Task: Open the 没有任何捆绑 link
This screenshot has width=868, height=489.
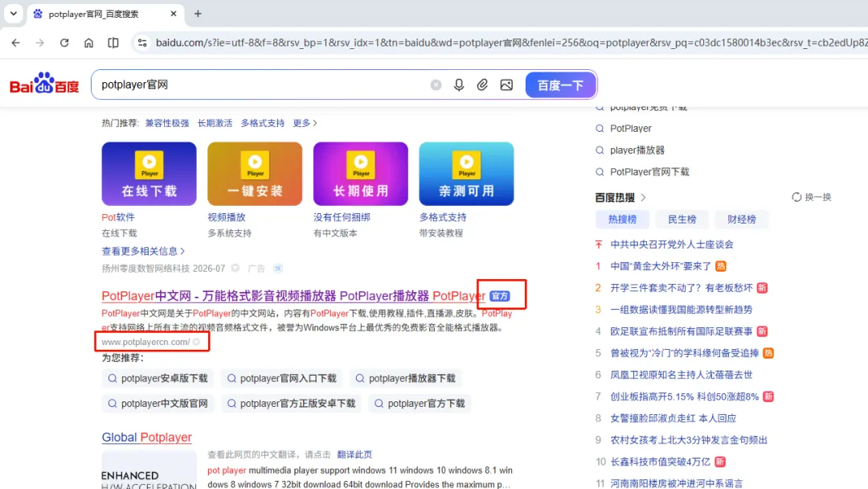Action: [342, 217]
